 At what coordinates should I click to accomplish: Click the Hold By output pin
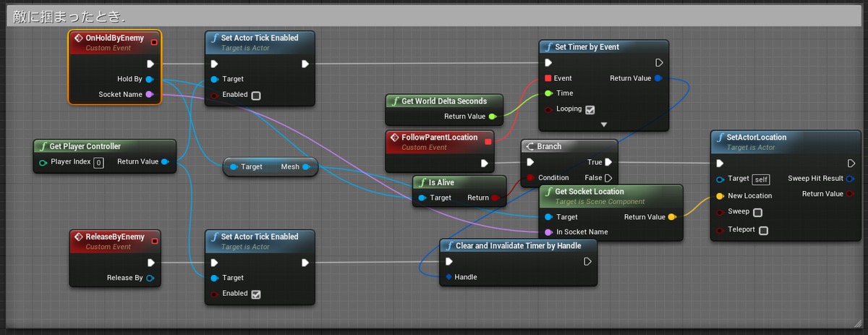point(149,79)
